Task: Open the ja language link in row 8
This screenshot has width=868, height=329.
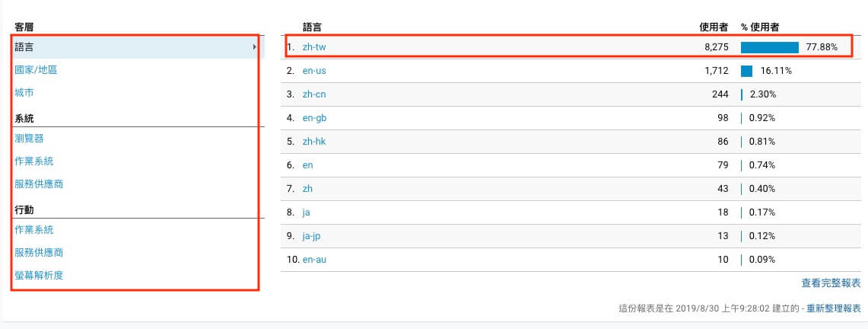Action: tap(306, 212)
